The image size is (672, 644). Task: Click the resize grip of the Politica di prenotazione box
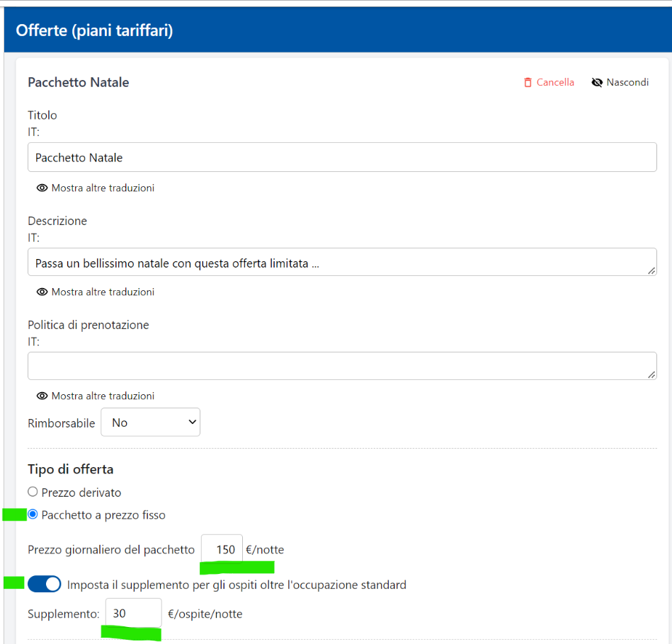point(651,374)
